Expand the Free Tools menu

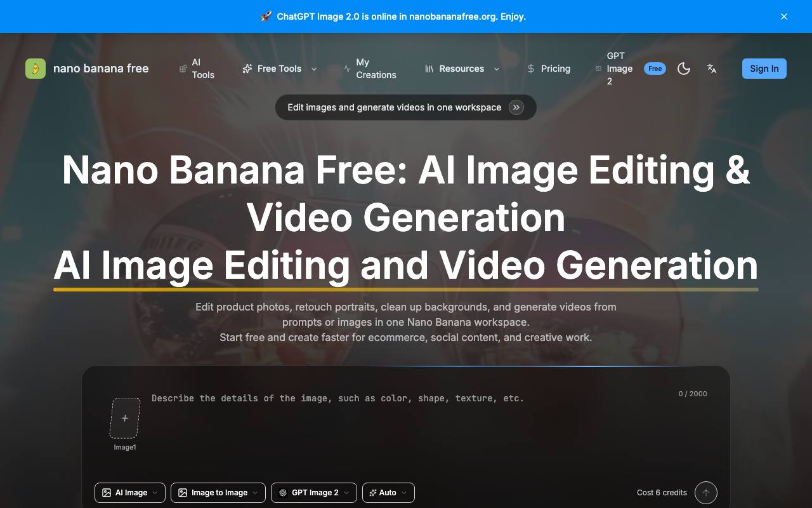[x=280, y=69]
